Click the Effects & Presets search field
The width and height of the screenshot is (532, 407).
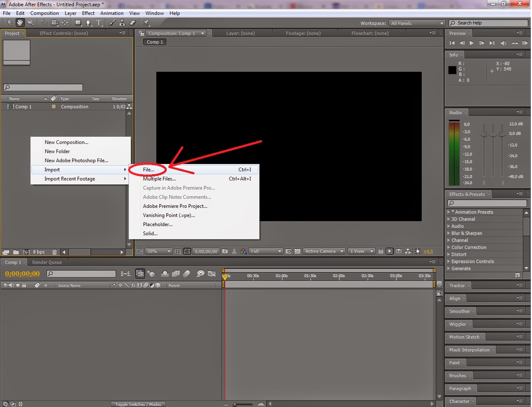pyautogui.click(x=487, y=203)
